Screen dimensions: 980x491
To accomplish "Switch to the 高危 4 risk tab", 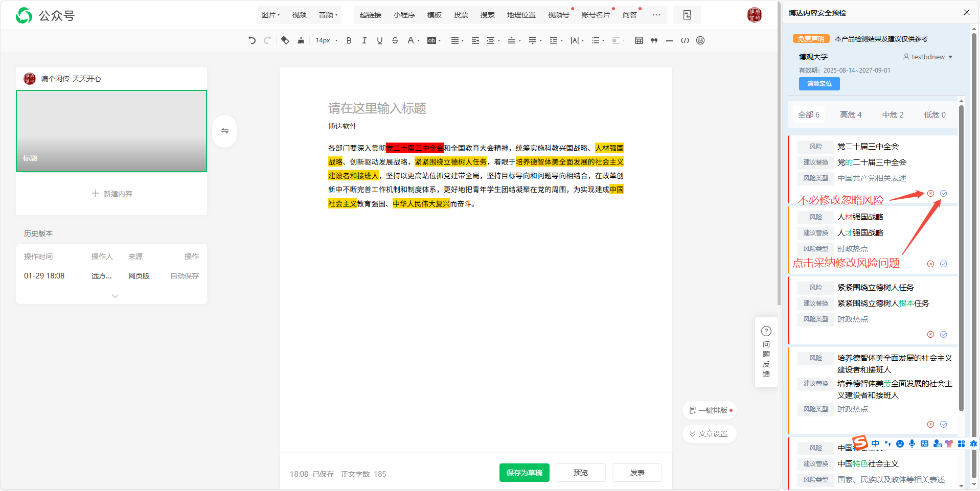I will [x=850, y=115].
